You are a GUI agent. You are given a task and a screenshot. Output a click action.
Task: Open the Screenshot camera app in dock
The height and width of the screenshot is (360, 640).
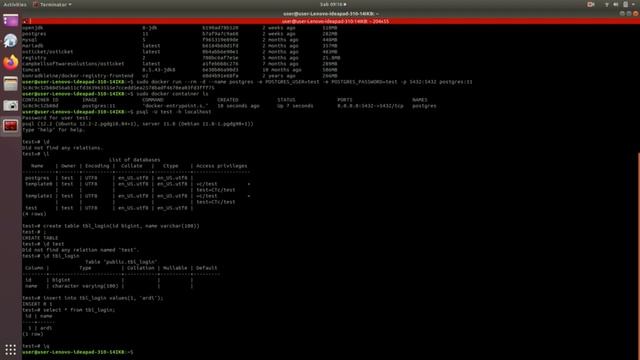coord(11,105)
